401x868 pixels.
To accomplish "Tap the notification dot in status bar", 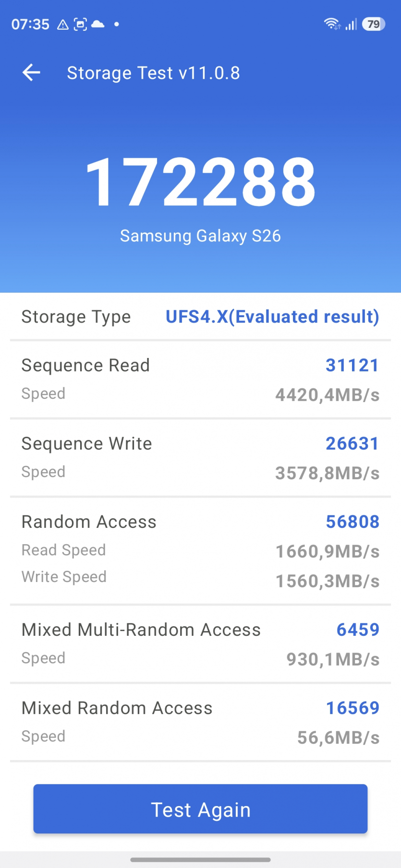I will point(117,24).
